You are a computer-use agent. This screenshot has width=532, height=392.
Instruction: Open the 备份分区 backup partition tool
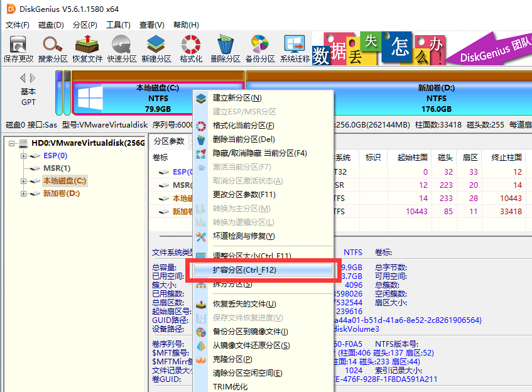(260, 49)
